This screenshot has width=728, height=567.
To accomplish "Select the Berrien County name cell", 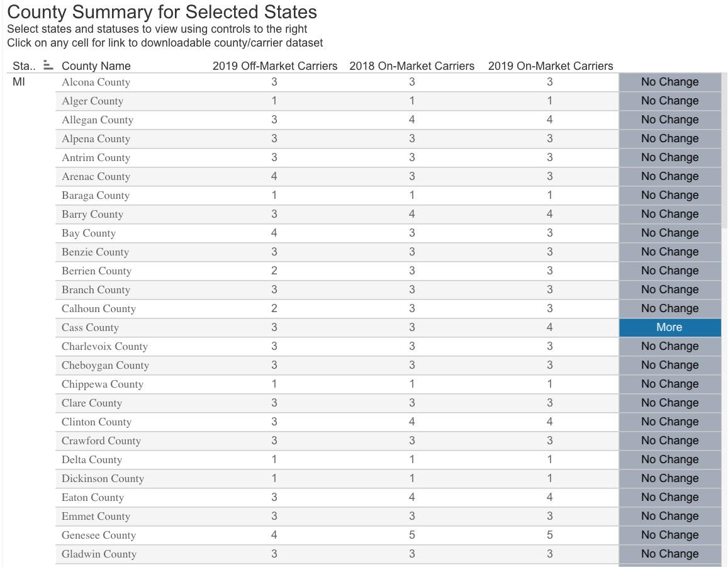I will coord(96,271).
